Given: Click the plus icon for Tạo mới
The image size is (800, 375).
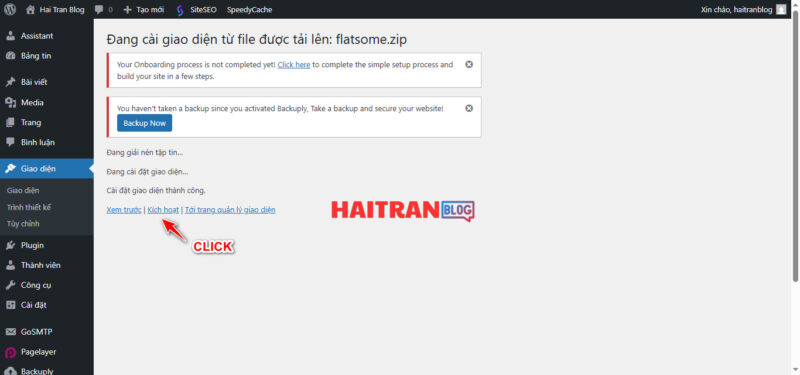Looking at the screenshot, I should pyautogui.click(x=128, y=10).
